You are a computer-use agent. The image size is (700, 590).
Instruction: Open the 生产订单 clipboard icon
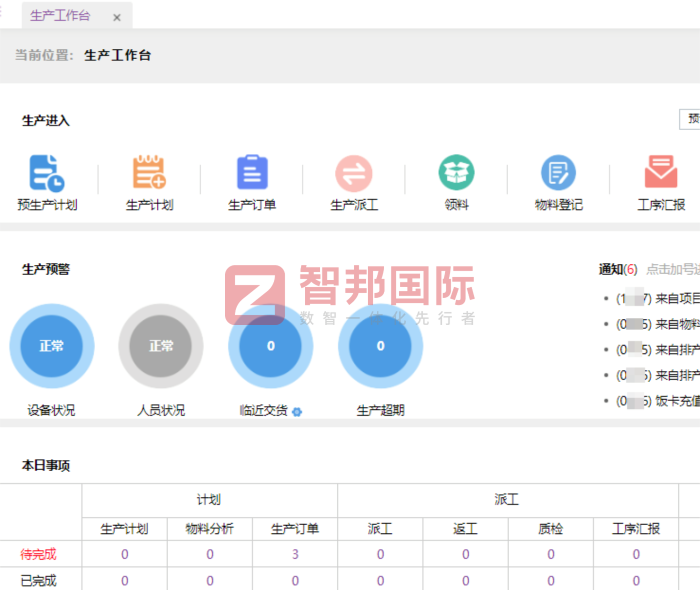coord(252,172)
